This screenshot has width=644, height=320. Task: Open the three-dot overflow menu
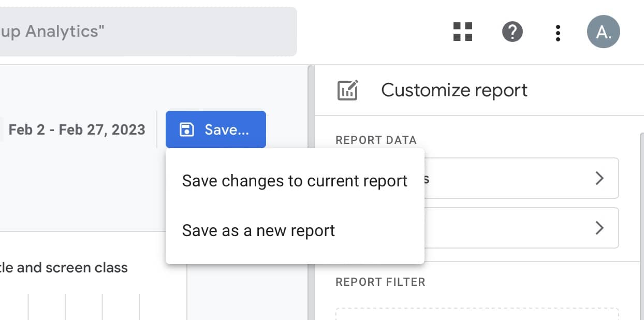point(558,32)
